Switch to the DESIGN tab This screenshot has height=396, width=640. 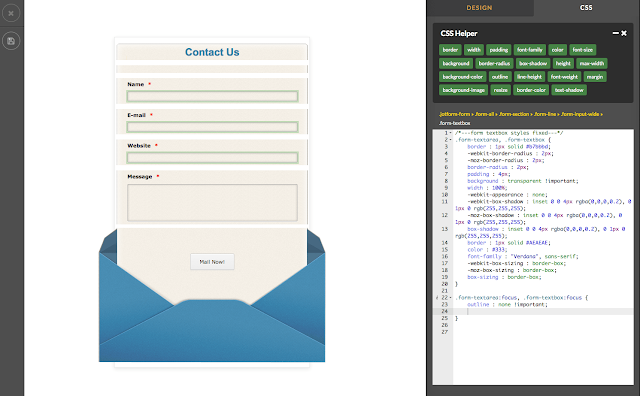pos(480,8)
